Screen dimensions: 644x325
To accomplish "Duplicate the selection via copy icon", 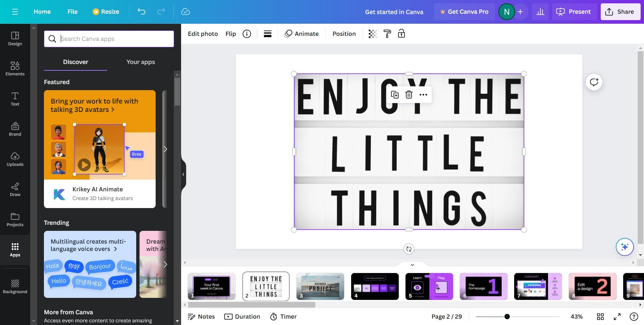I will (395, 95).
